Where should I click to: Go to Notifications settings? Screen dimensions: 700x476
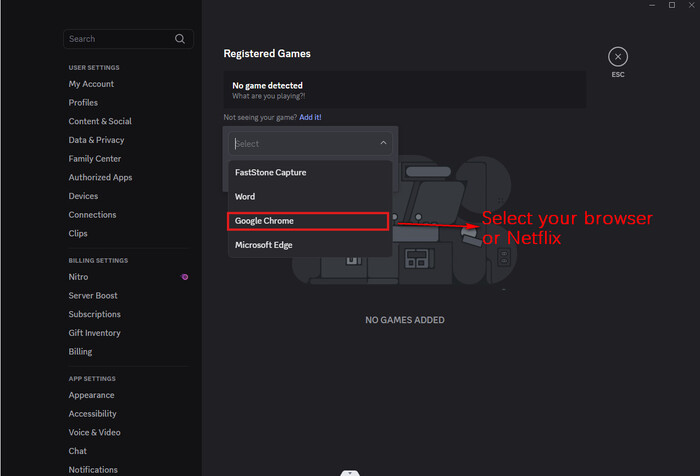[x=93, y=470]
